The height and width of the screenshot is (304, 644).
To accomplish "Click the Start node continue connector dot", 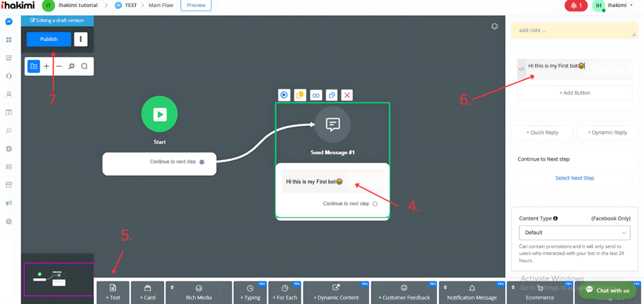I will click(x=202, y=162).
